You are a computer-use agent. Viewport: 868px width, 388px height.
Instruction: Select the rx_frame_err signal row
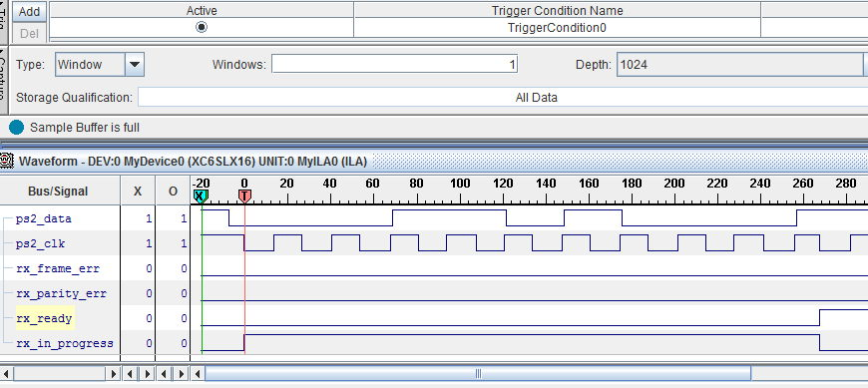point(58,268)
